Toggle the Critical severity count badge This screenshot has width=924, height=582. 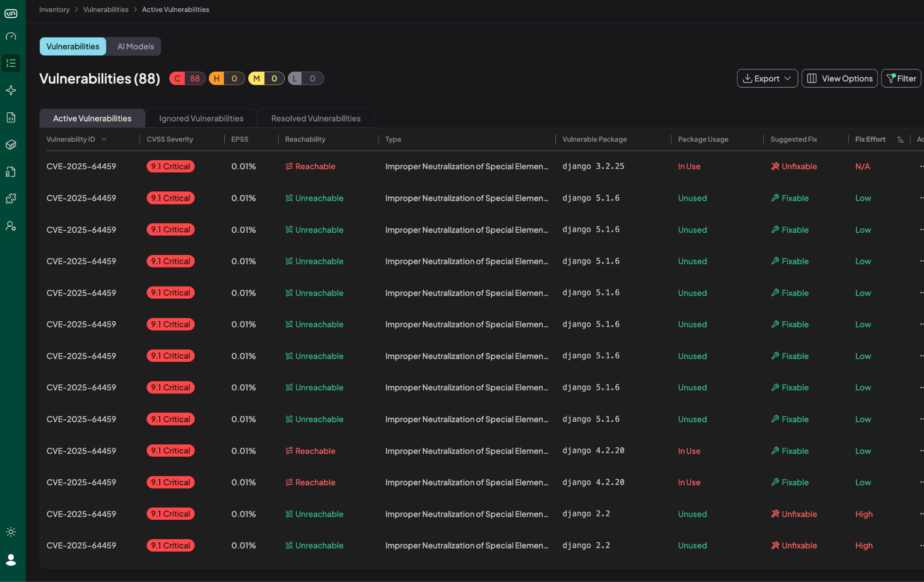click(187, 79)
